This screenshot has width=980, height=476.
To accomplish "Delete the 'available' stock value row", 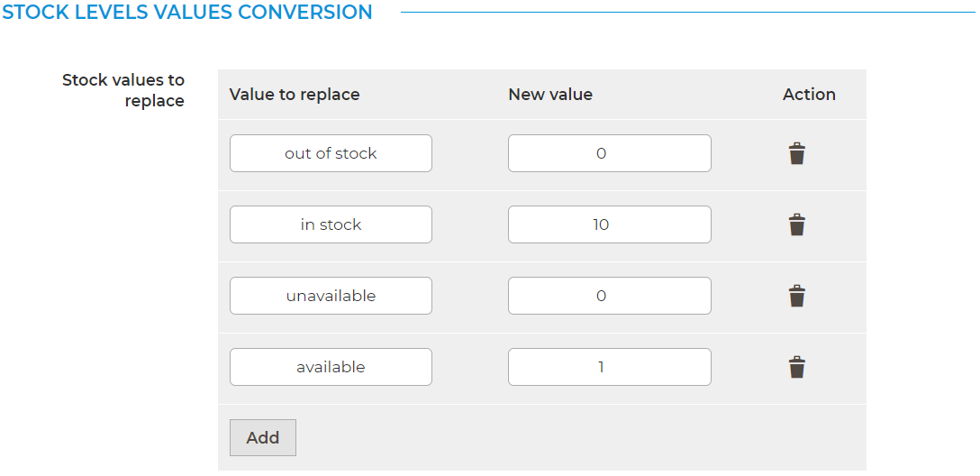I will [x=796, y=368].
